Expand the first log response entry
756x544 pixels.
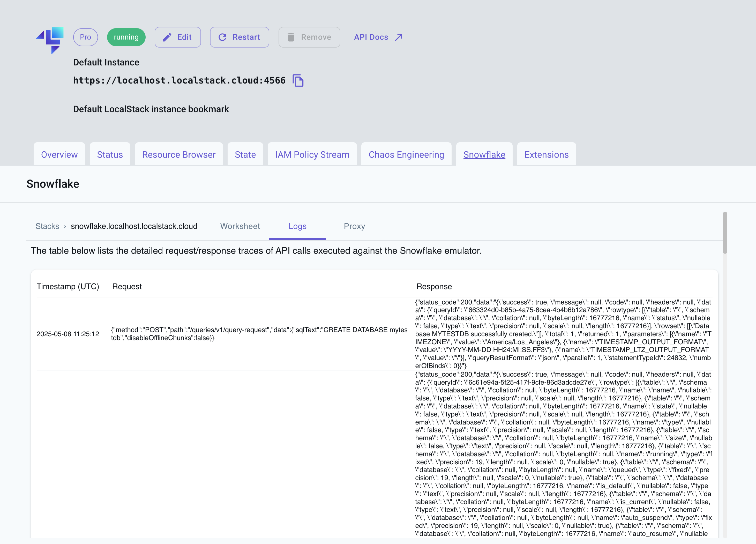563,333
